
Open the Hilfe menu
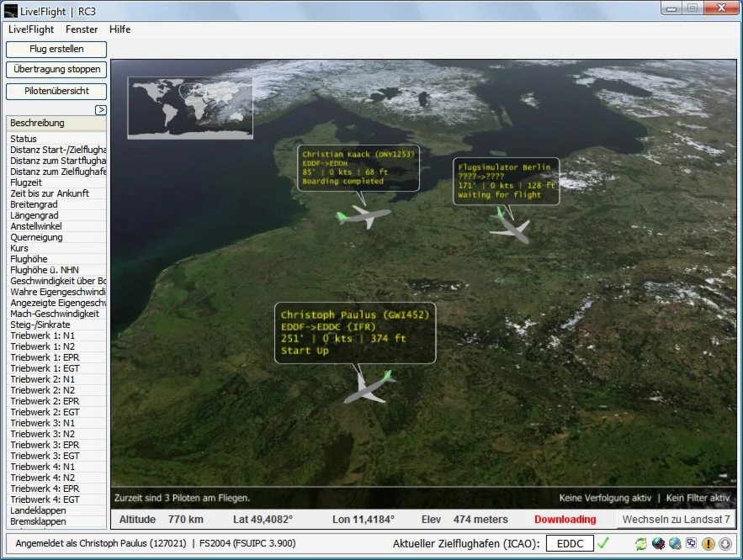(119, 29)
